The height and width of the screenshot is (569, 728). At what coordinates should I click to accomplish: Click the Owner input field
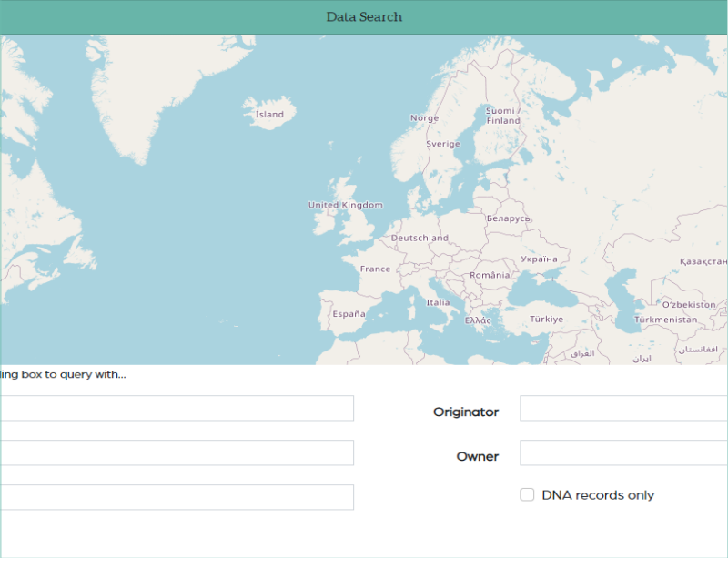pyautogui.click(x=623, y=453)
